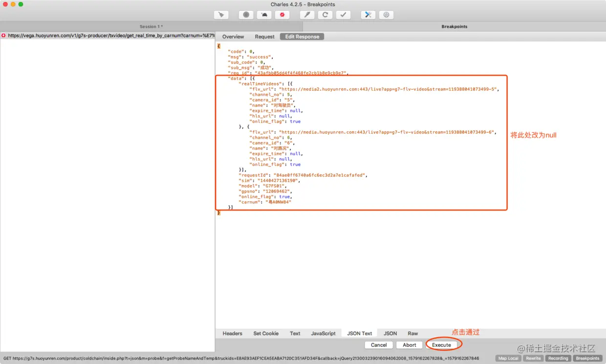
Task: Click the "channel_no": 6 line
Action: [x=271, y=137]
